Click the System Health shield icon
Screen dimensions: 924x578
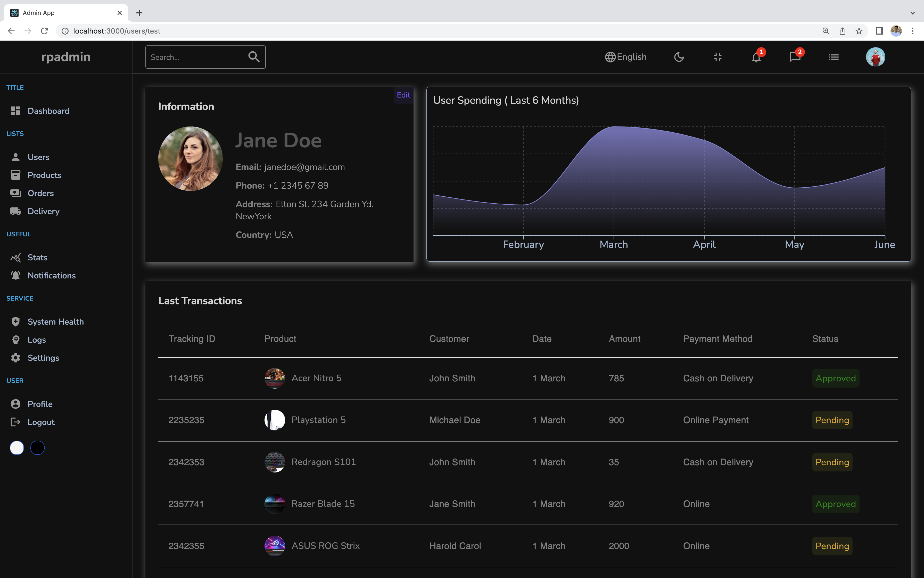click(16, 322)
